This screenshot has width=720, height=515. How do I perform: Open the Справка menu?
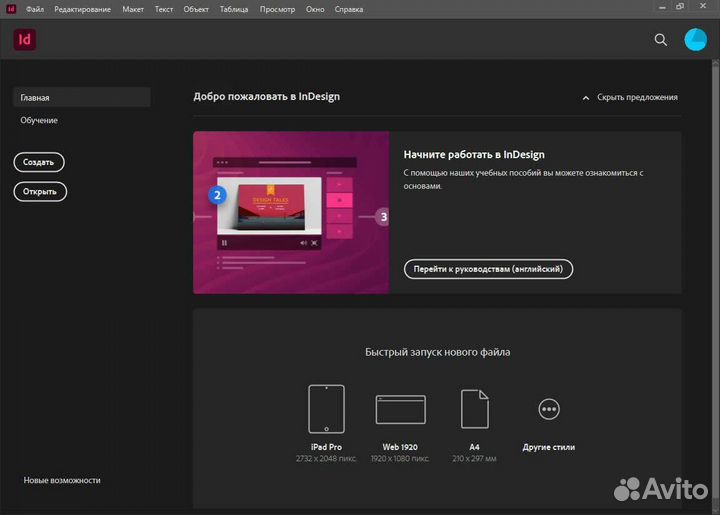(349, 9)
